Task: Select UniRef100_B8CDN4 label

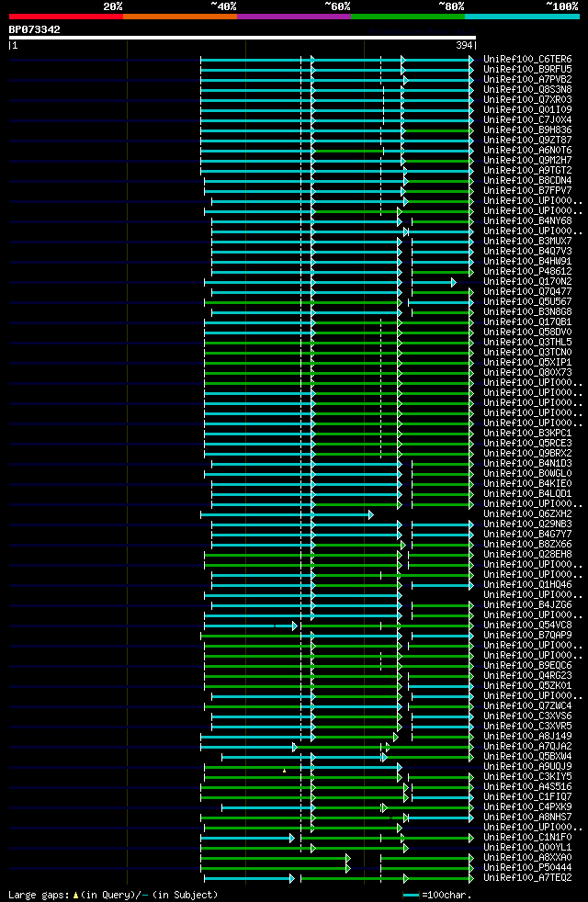Action: coord(527,181)
